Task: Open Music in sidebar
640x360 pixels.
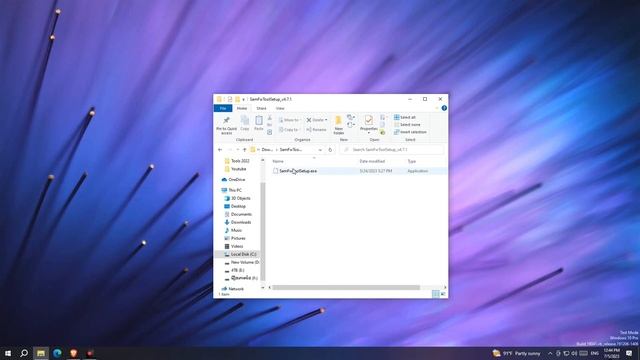Action: [x=233, y=230]
